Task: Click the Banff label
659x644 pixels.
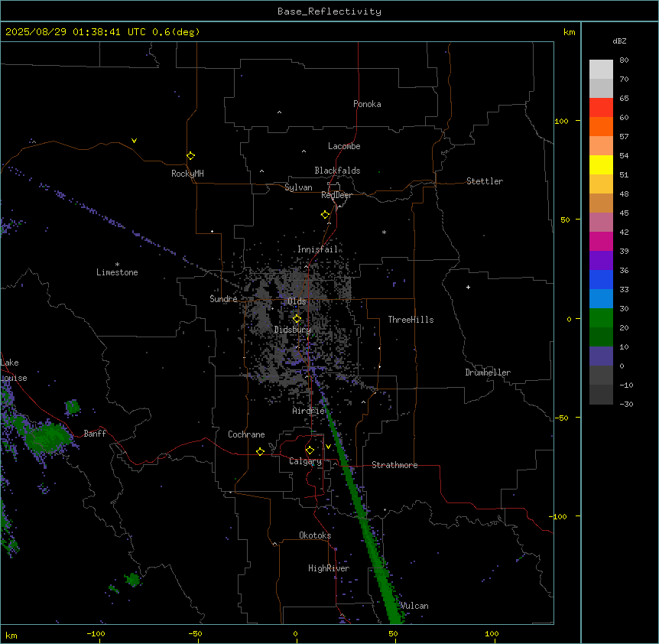Action: click(x=95, y=434)
